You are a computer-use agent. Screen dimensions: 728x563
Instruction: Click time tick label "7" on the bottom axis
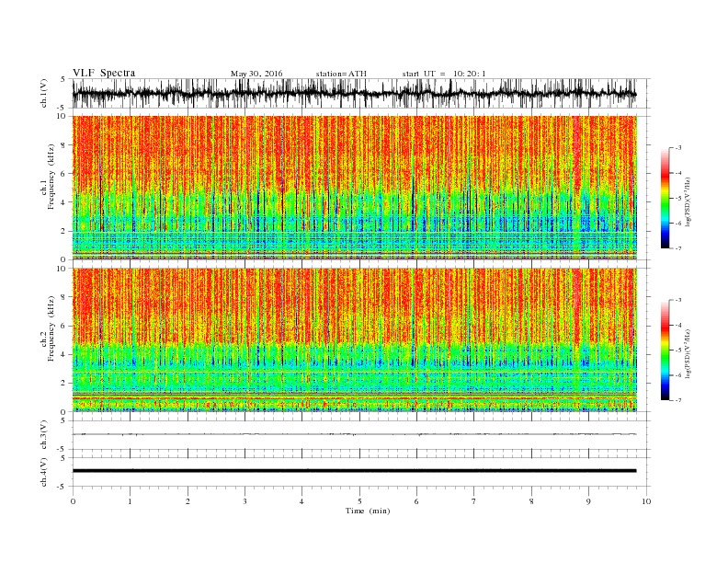[x=474, y=501]
